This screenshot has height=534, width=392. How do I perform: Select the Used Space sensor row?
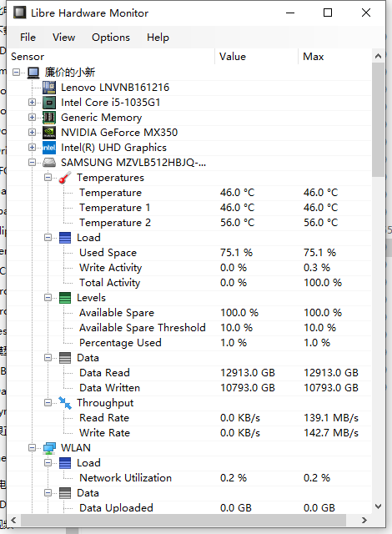click(x=189, y=253)
